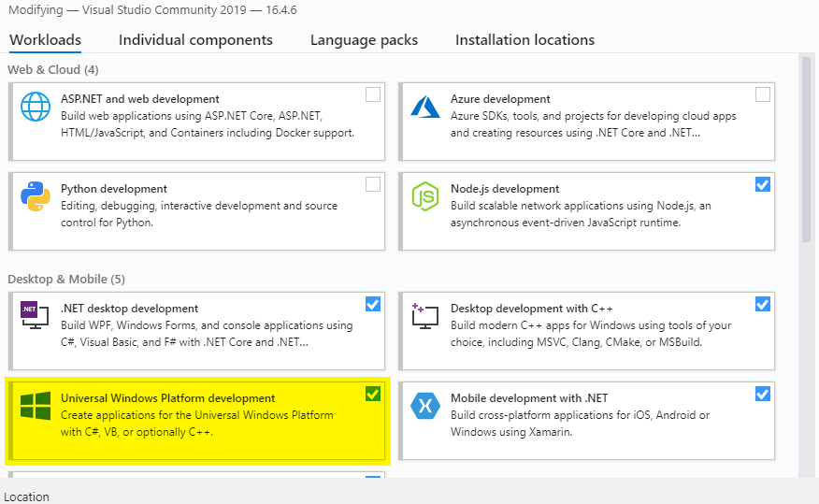Uncheck the Node.js development workload
This screenshot has width=819, height=504.
coord(763,184)
